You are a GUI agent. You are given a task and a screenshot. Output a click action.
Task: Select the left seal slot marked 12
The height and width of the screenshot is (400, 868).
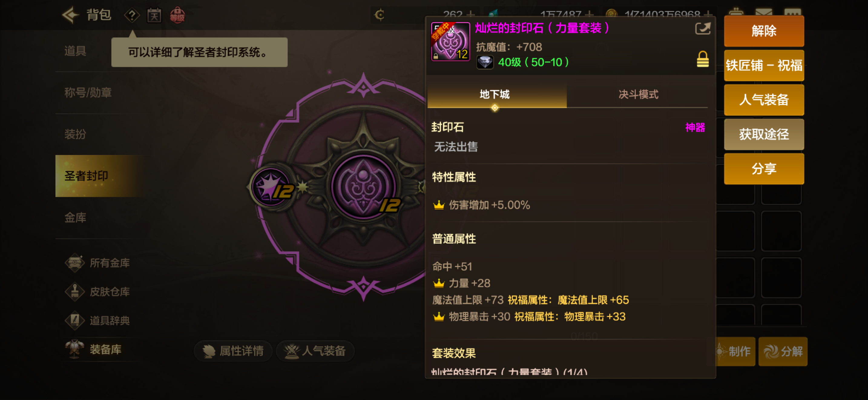tap(271, 187)
